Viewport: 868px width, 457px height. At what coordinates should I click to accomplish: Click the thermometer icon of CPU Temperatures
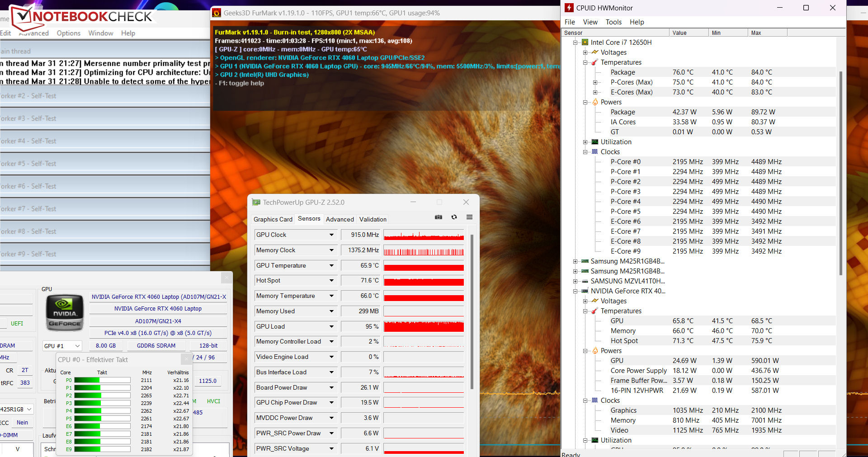595,62
